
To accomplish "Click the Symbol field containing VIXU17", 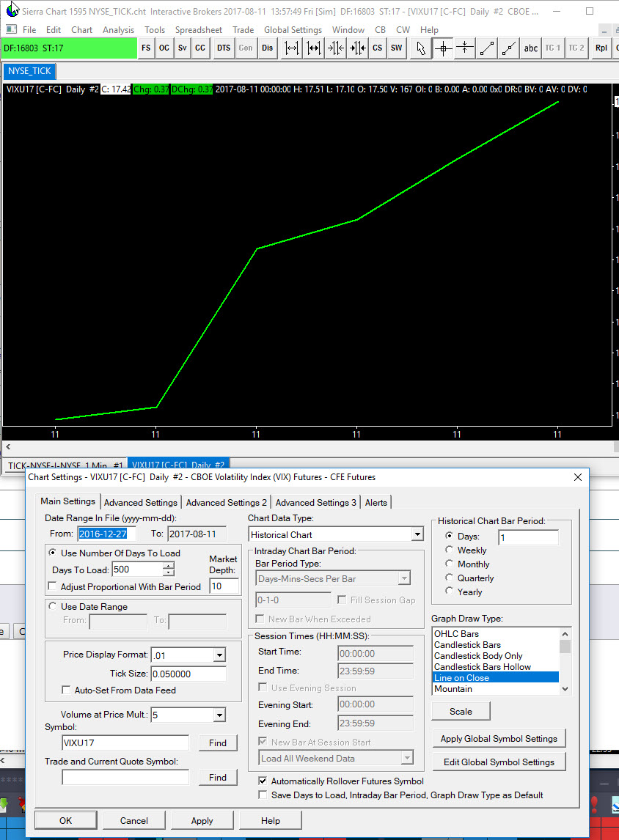I will [x=125, y=743].
